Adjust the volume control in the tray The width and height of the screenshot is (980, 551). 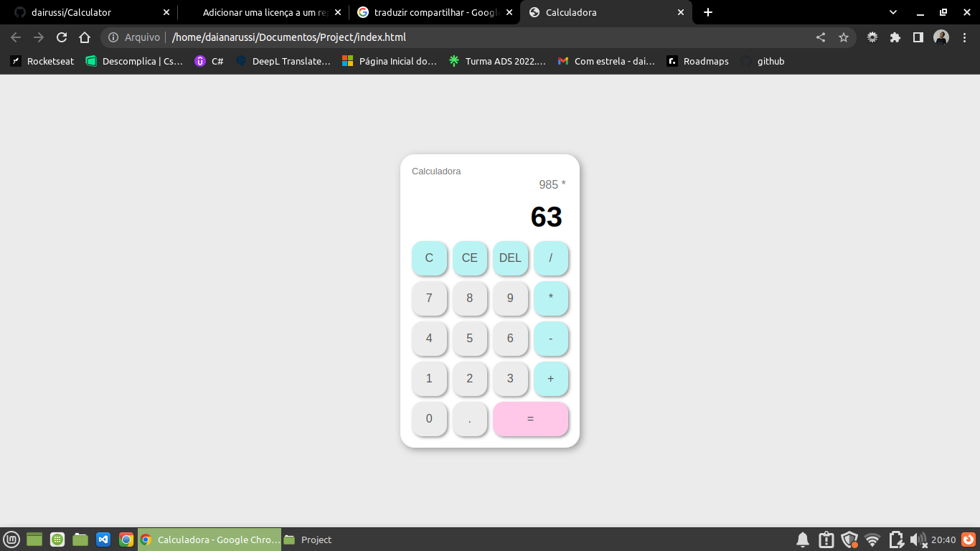918,540
